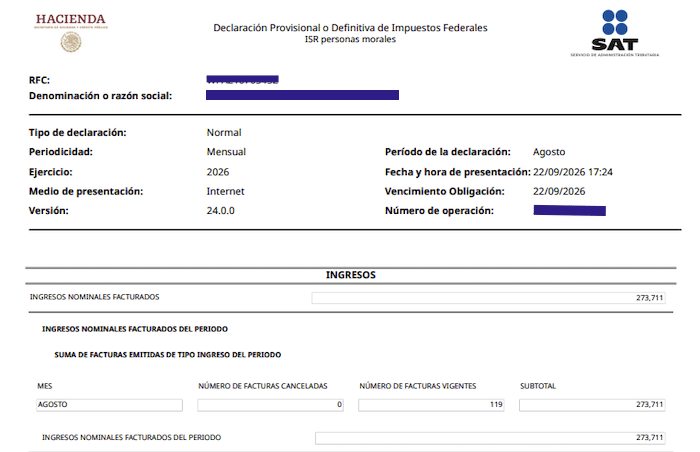Click the 'ISR personas morales' subtitle

click(x=350, y=39)
